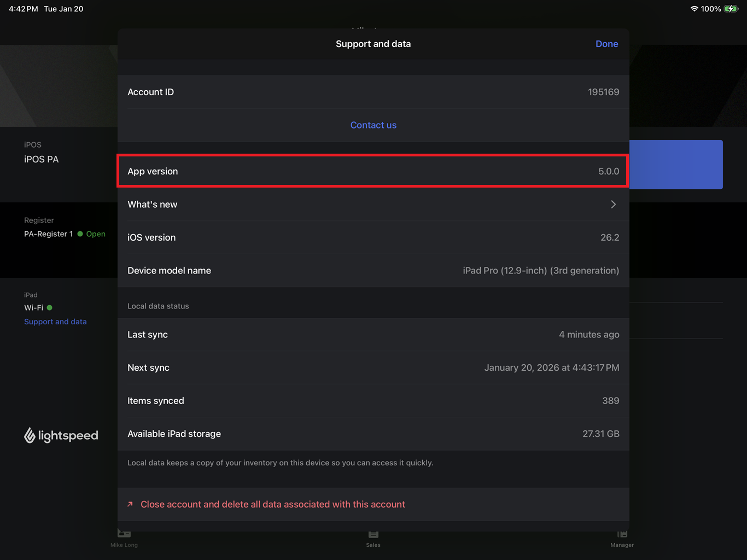The height and width of the screenshot is (560, 747).
Task: Click the green Wi-Fi status dot
Action: (x=50, y=308)
